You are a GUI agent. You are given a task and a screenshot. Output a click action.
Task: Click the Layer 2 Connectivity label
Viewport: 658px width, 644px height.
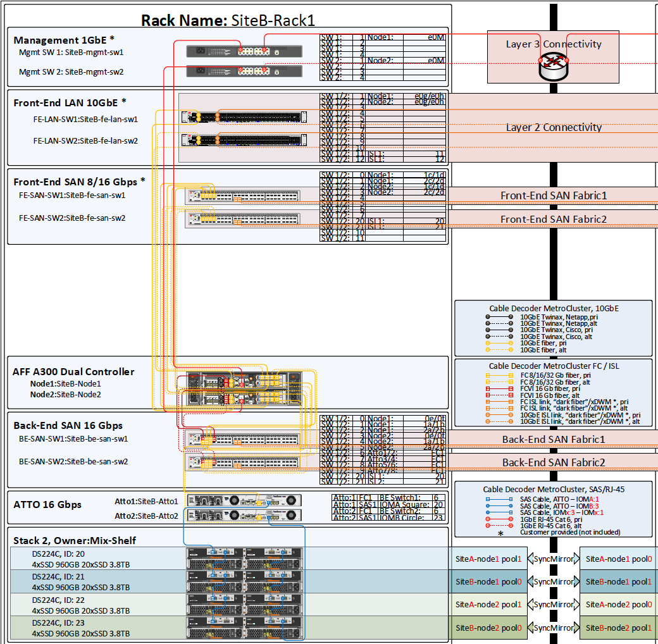554,127
